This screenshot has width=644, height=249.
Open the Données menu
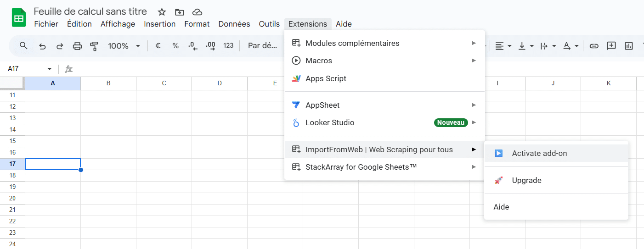234,24
